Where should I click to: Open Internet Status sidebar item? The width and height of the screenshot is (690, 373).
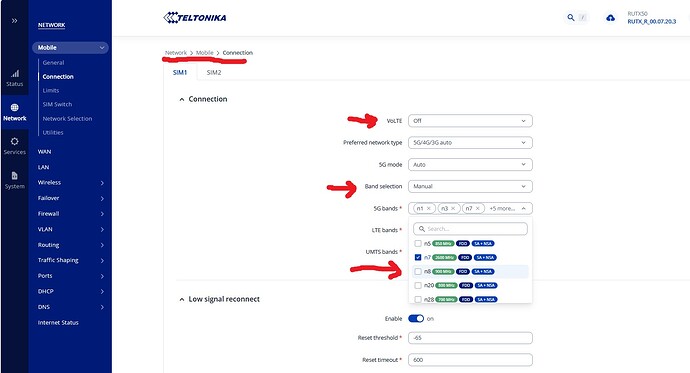pyautogui.click(x=58, y=322)
